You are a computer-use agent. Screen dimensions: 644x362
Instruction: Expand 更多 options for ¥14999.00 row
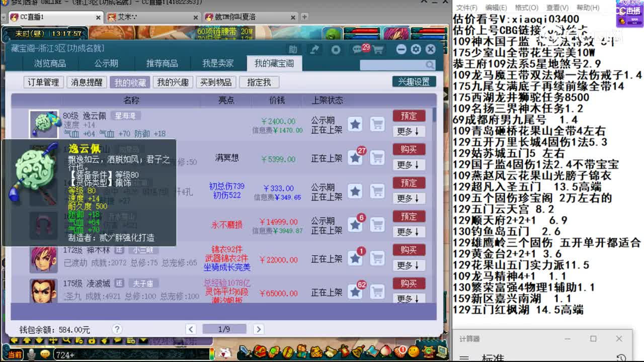pyautogui.click(x=409, y=232)
